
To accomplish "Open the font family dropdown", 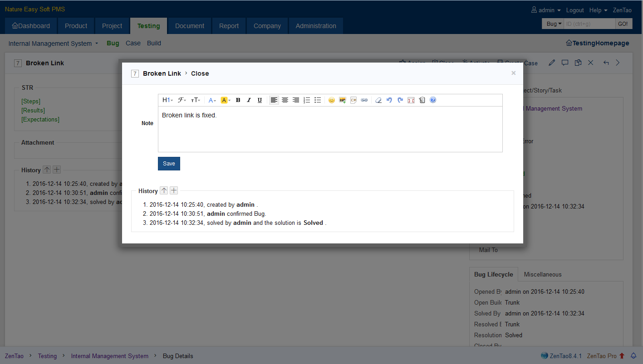I will (x=182, y=100).
